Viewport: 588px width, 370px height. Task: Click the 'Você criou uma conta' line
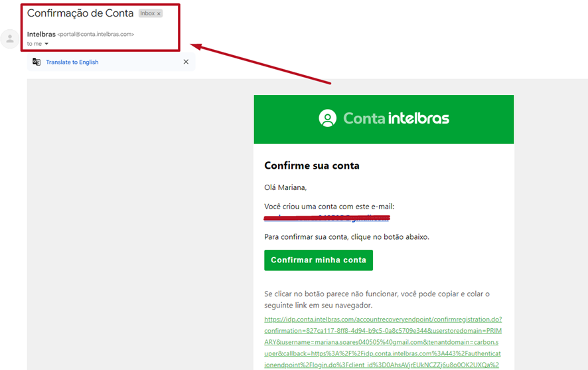pyautogui.click(x=329, y=207)
